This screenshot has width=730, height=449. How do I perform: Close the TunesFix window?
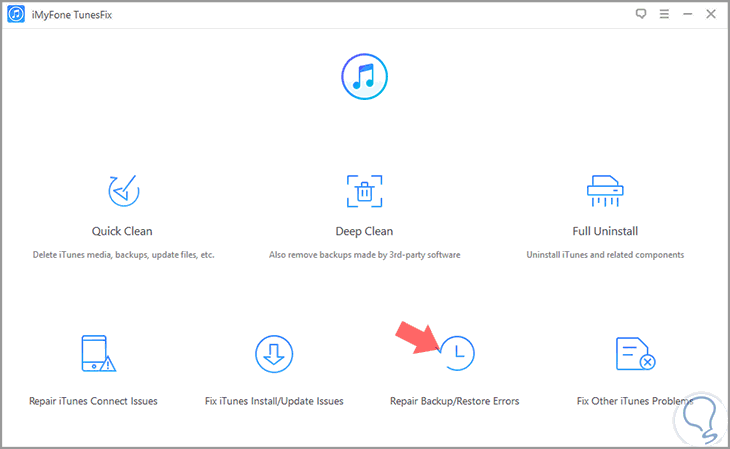711,14
